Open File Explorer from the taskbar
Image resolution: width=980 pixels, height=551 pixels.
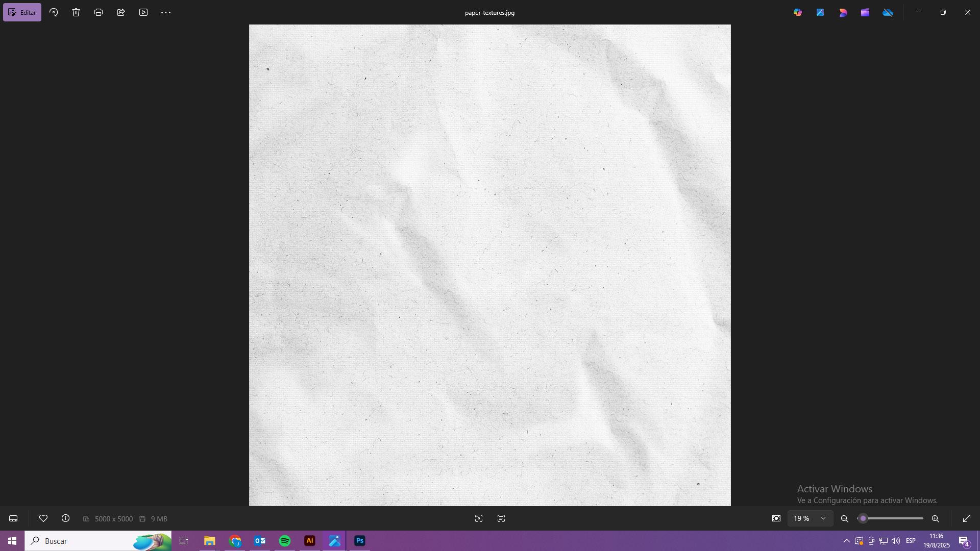click(209, 541)
